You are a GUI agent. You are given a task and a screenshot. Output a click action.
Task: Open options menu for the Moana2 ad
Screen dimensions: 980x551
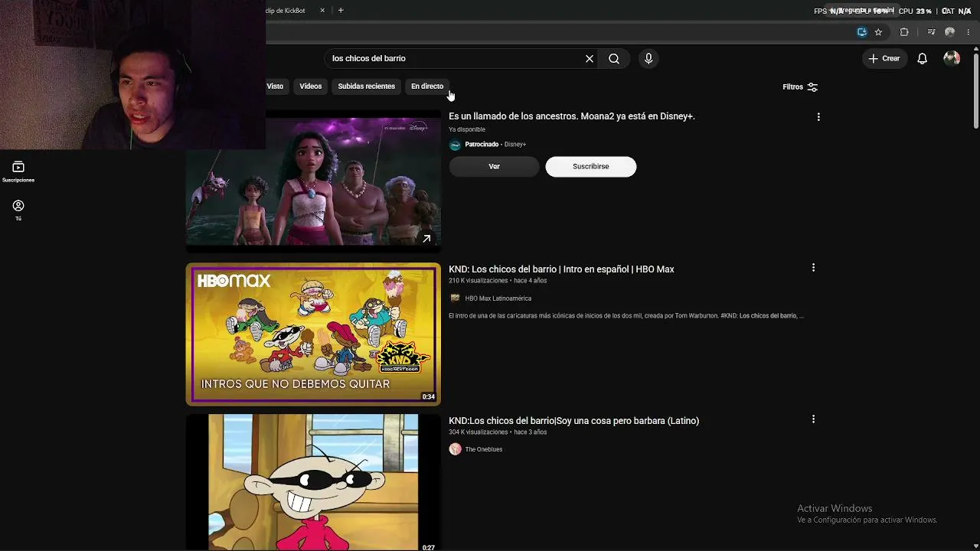click(818, 117)
